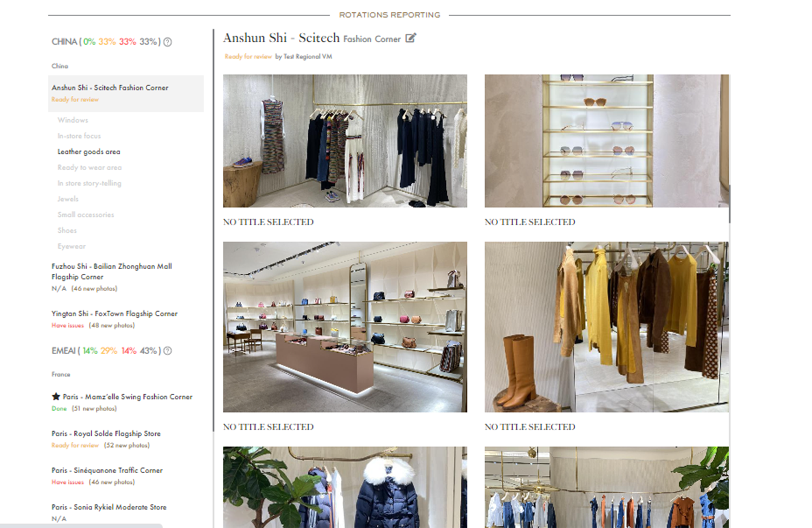
Task: Open the In-store focus section
Action: (x=78, y=136)
